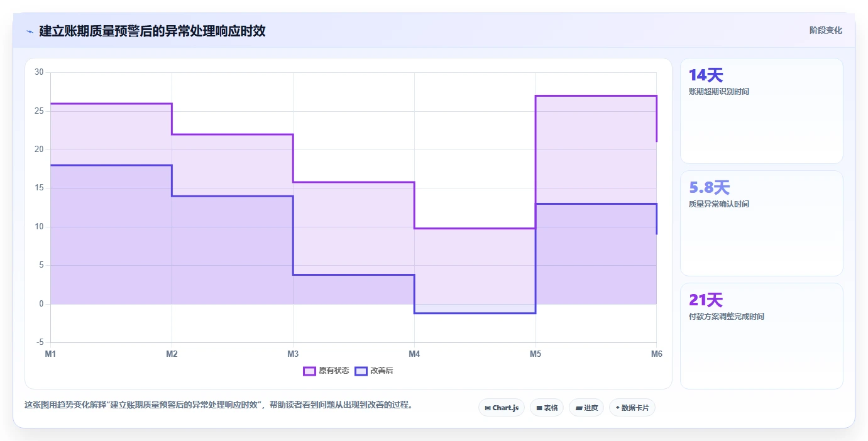This screenshot has width=868, height=441.
Task: Click the 账期超期识别时间 caption
Action: pyautogui.click(x=719, y=92)
